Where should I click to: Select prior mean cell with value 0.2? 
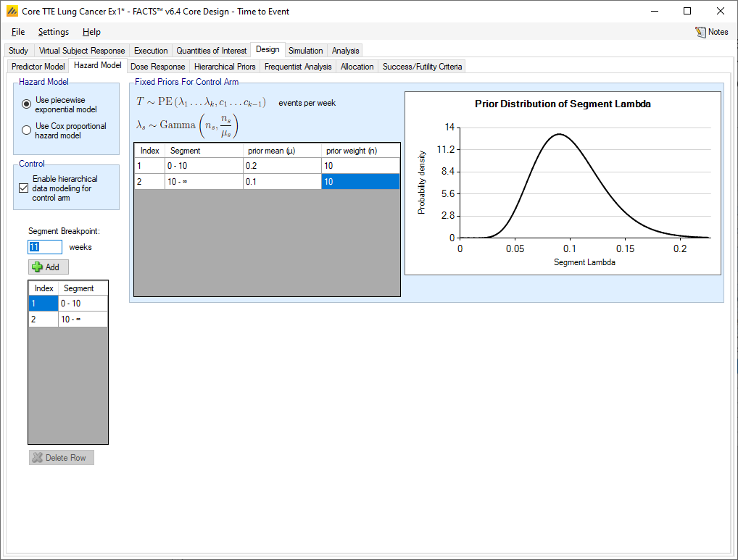tap(281, 166)
